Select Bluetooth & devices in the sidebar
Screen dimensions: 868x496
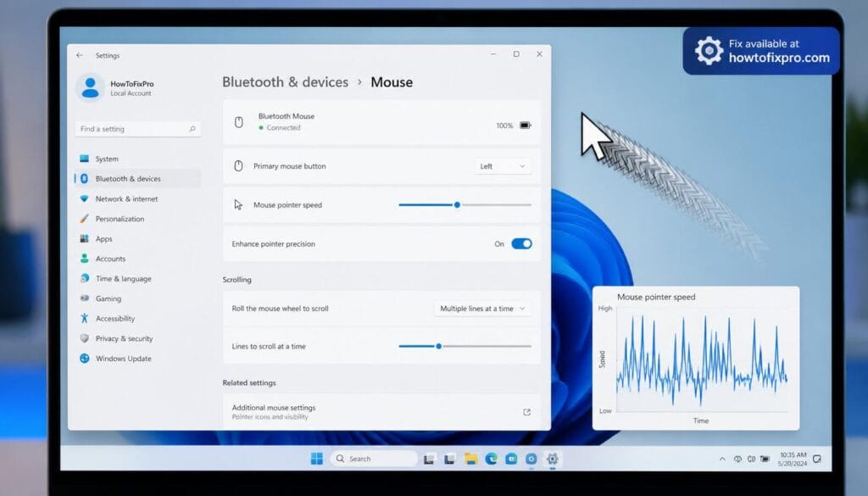137,179
